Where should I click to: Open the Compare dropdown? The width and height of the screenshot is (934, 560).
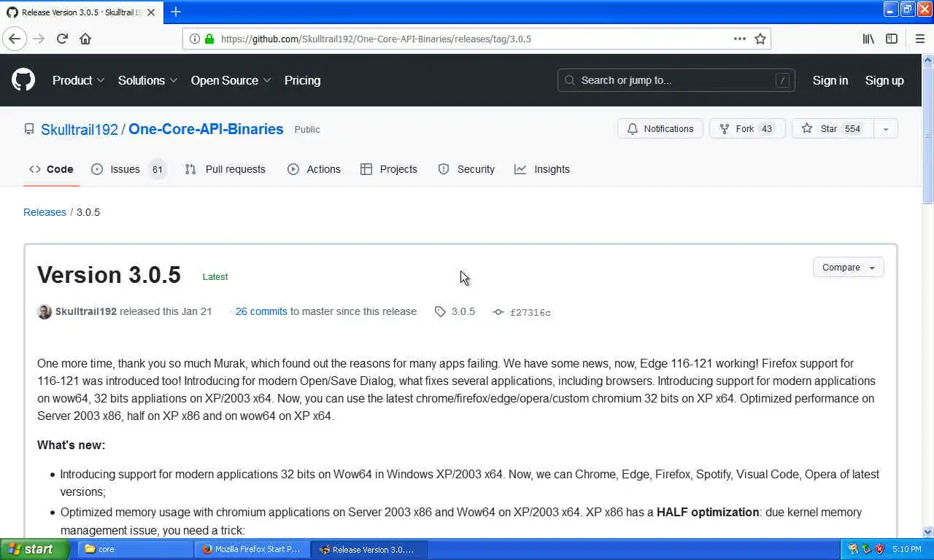[x=848, y=268]
